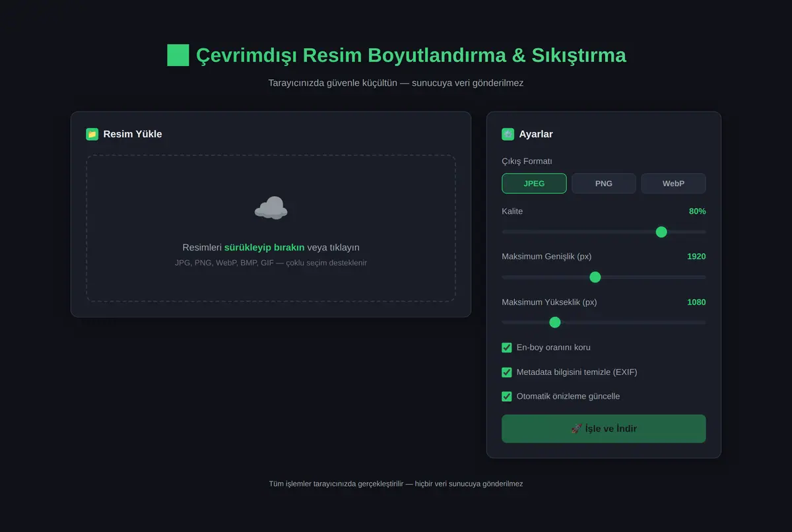Select WebP output format
Image resolution: width=792 pixels, height=532 pixels.
673,183
